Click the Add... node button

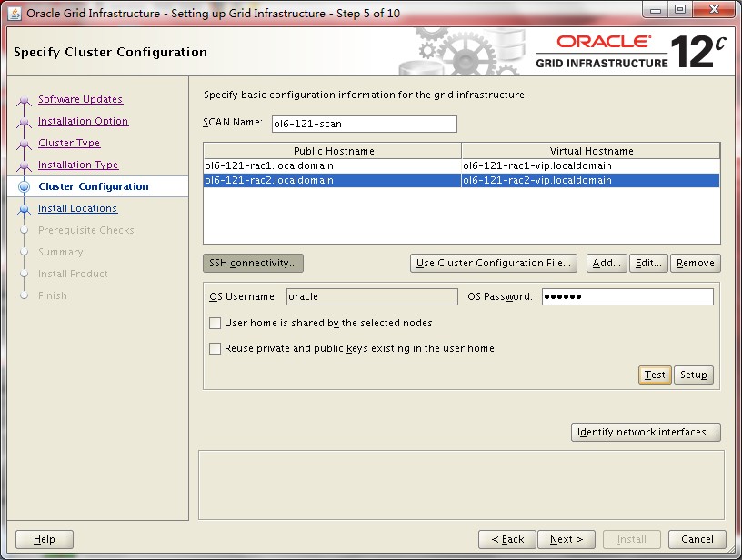(607, 263)
